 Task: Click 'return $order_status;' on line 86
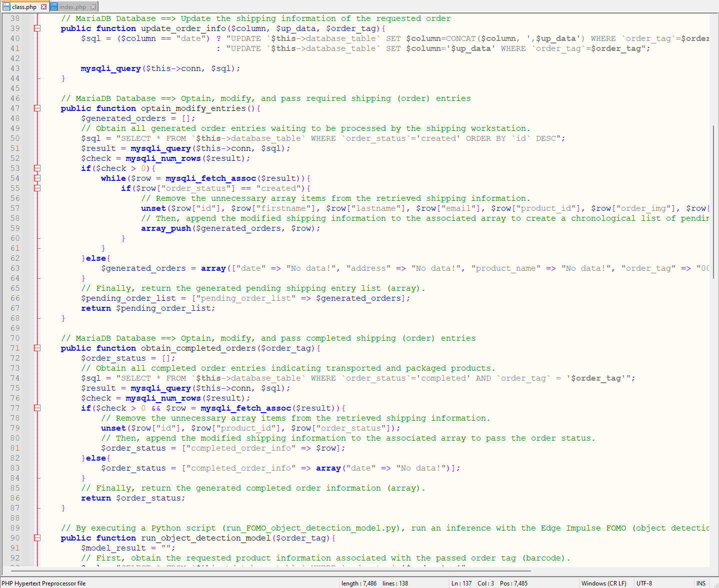click(x=133, y=498)
